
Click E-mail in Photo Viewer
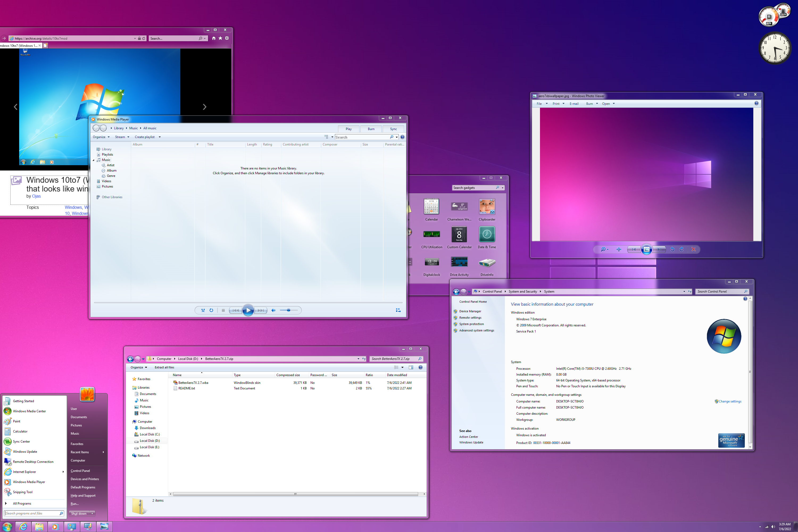pos(574,104)
